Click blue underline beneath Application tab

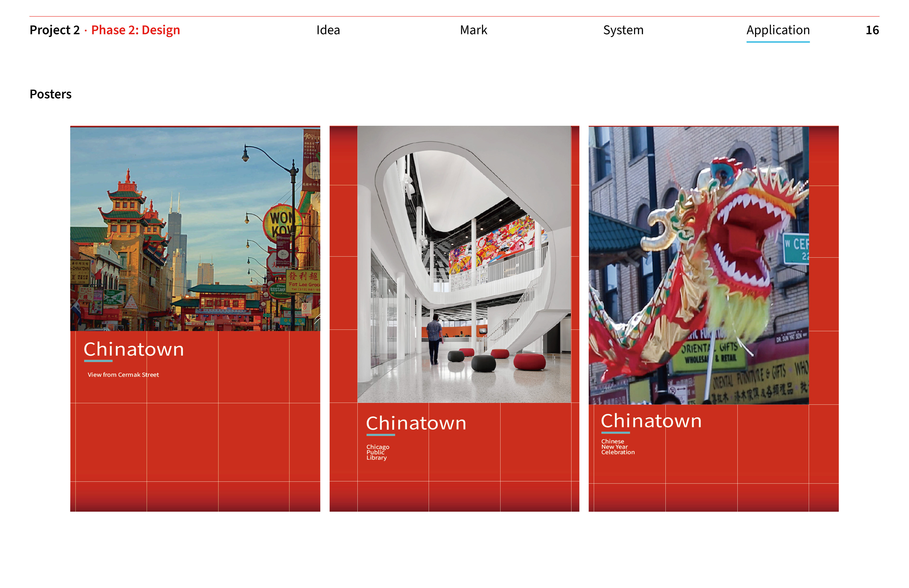[778, 42]
